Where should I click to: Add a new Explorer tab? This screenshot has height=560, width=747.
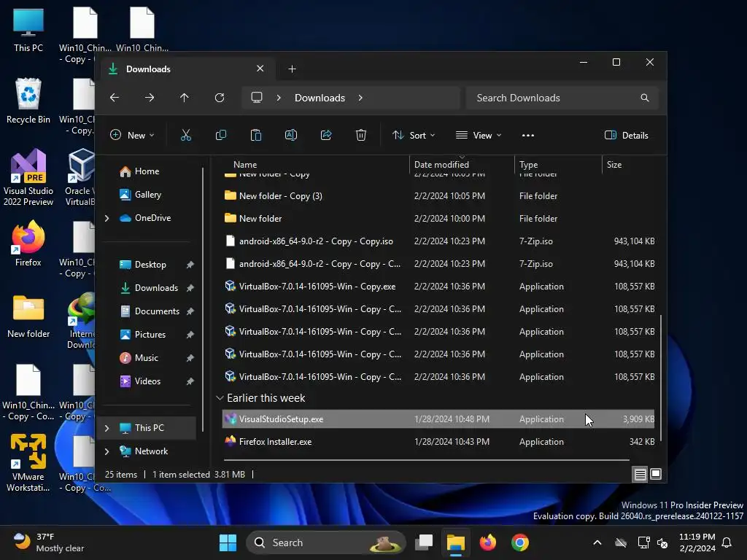[292, 69]
